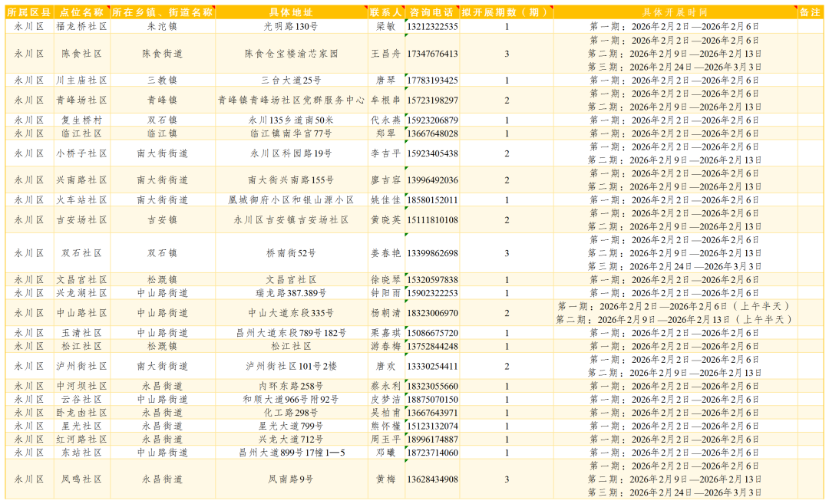Image resolution: width=829 pixels, height=504 pixels.
Task: Click the address 三台大道25号
Action: pyautogui.click(x=292, y=81)
